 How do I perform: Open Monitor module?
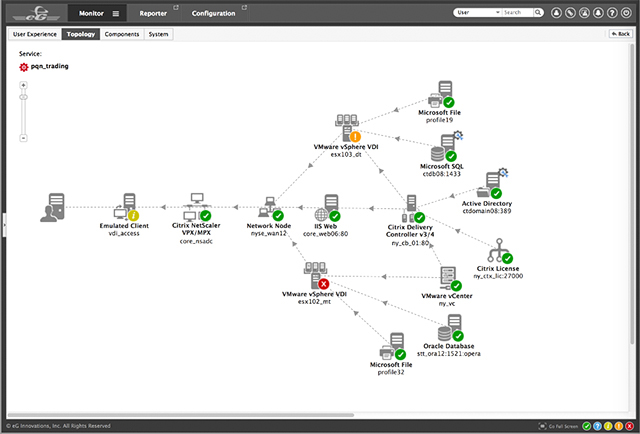[x=91, y=13]
